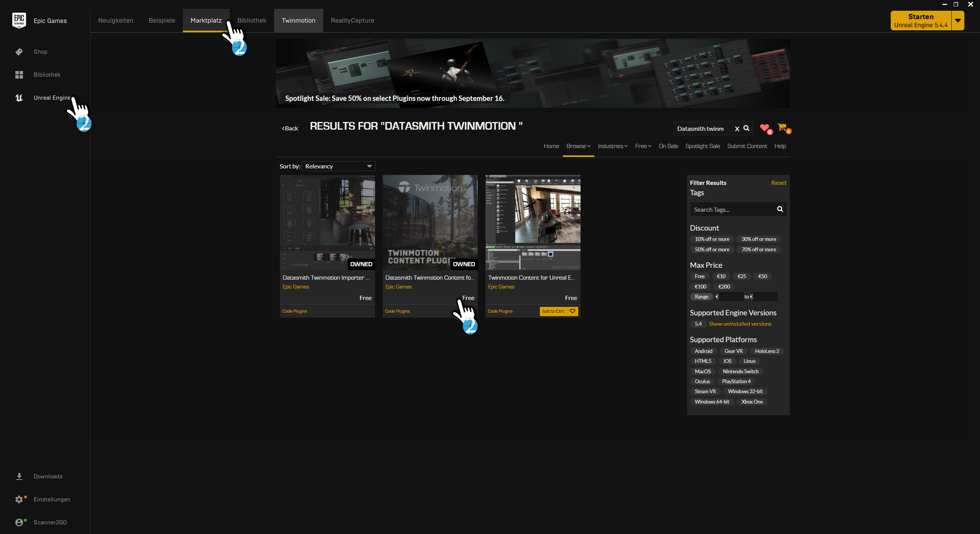
Task: Open the Spotlight Sale link
Action: 702,146
